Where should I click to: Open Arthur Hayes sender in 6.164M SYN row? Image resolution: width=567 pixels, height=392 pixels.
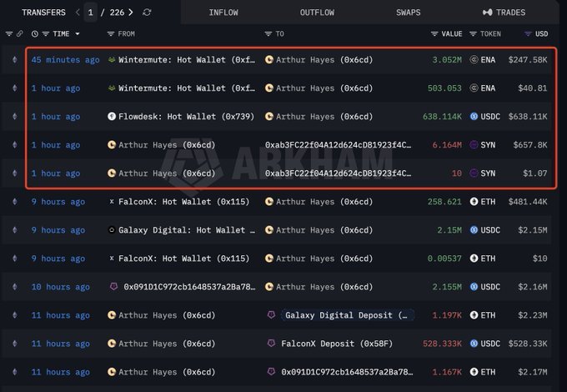coord(167,145)
